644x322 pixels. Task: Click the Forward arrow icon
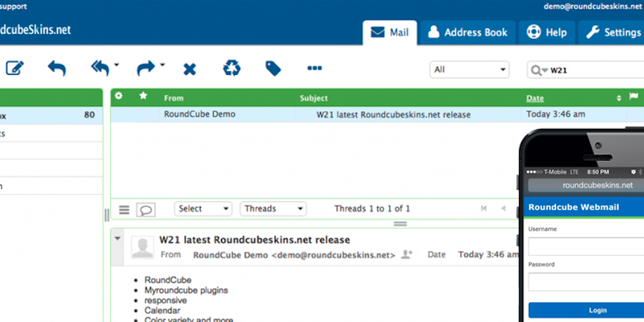tap(146, 68)
